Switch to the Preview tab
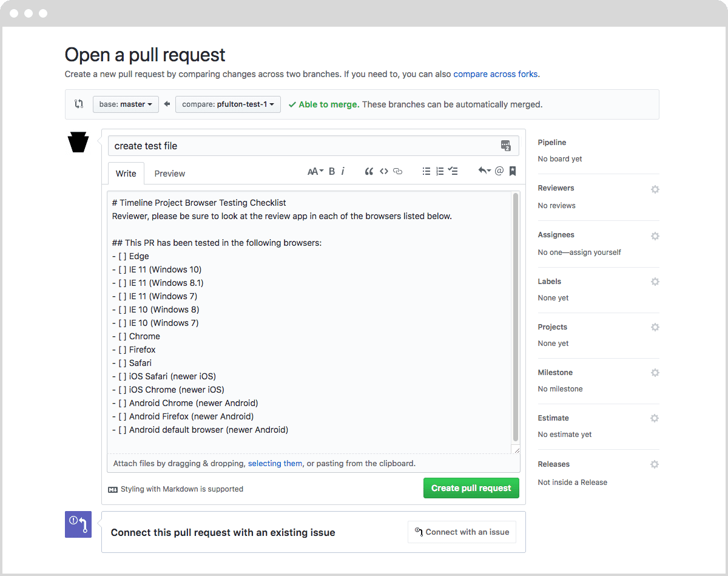Viewport: 728px width, 576px height. click(x=169, y=173)
